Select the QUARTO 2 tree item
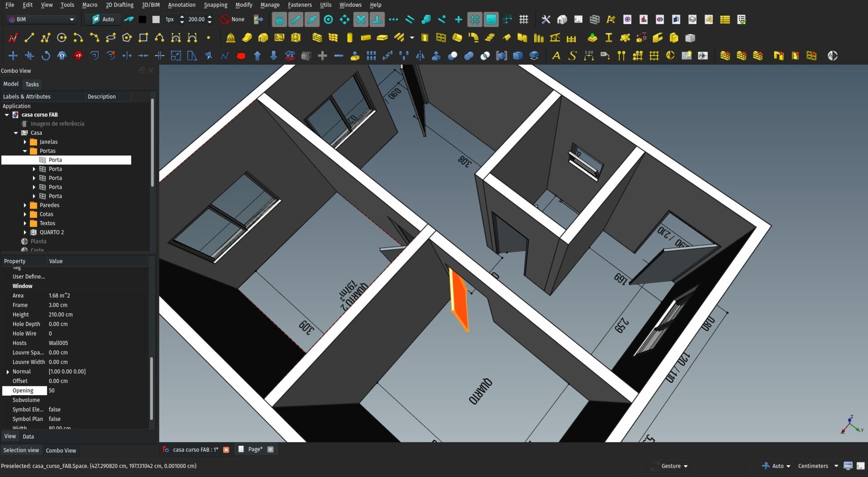Image resolution: width=868 pixels, height=477 pixels. click(x=52, y=232)
